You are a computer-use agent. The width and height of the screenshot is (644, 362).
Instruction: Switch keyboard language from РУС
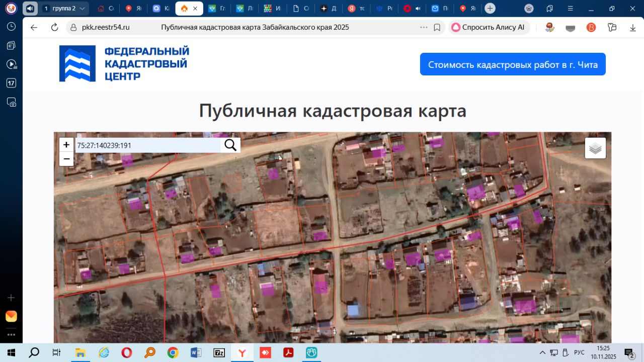(579, 352)
